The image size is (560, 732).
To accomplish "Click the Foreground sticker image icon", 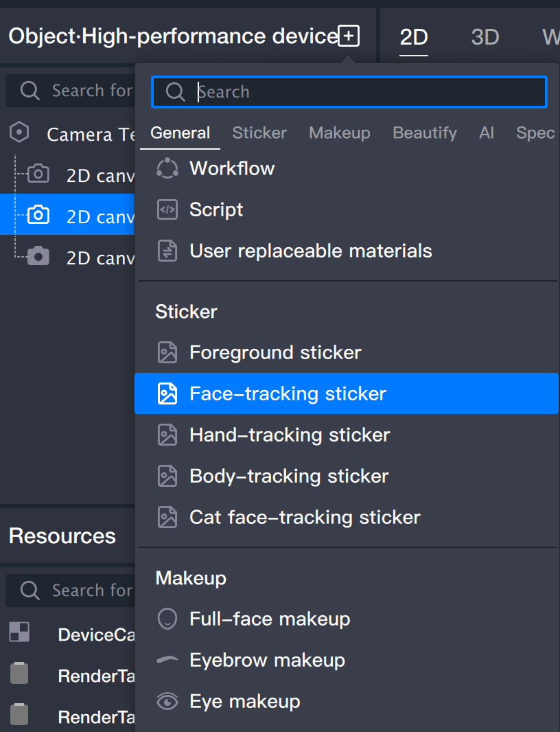I will [x=167, y=352].
